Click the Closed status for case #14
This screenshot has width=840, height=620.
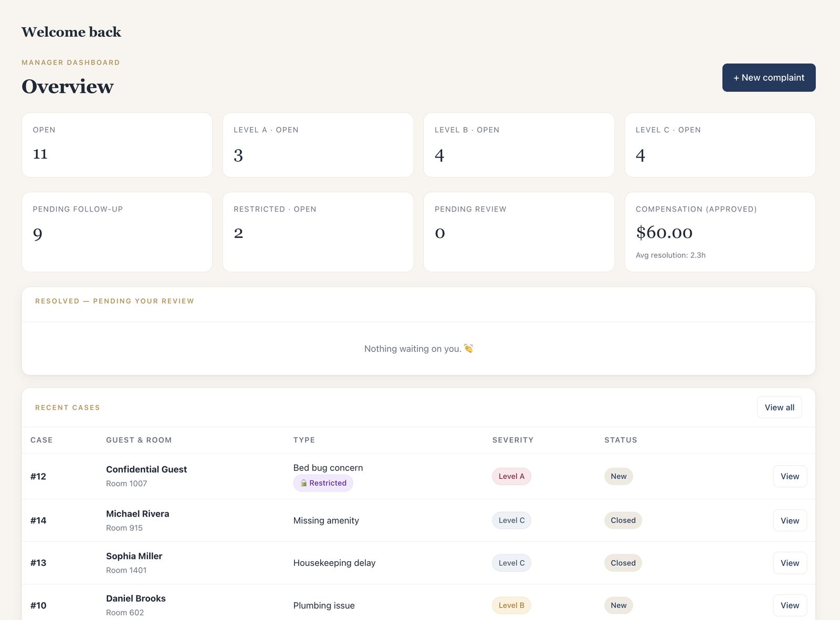coord(623,520)
